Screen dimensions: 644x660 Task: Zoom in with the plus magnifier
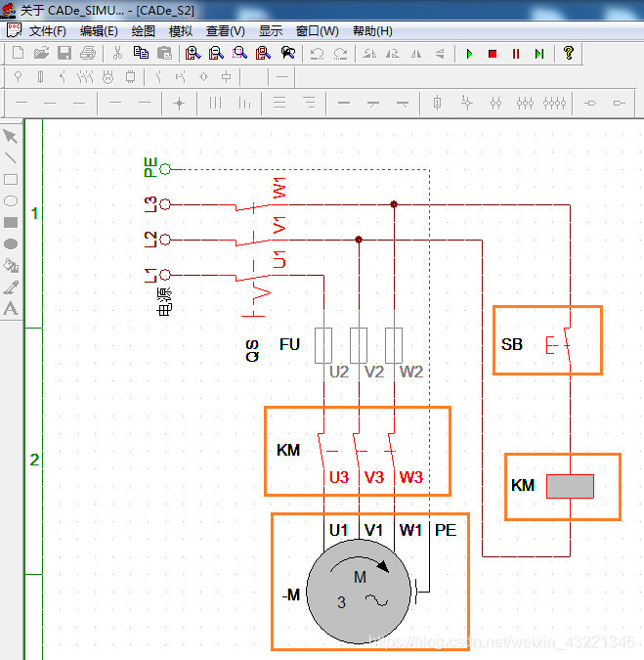tap(193, 54)
